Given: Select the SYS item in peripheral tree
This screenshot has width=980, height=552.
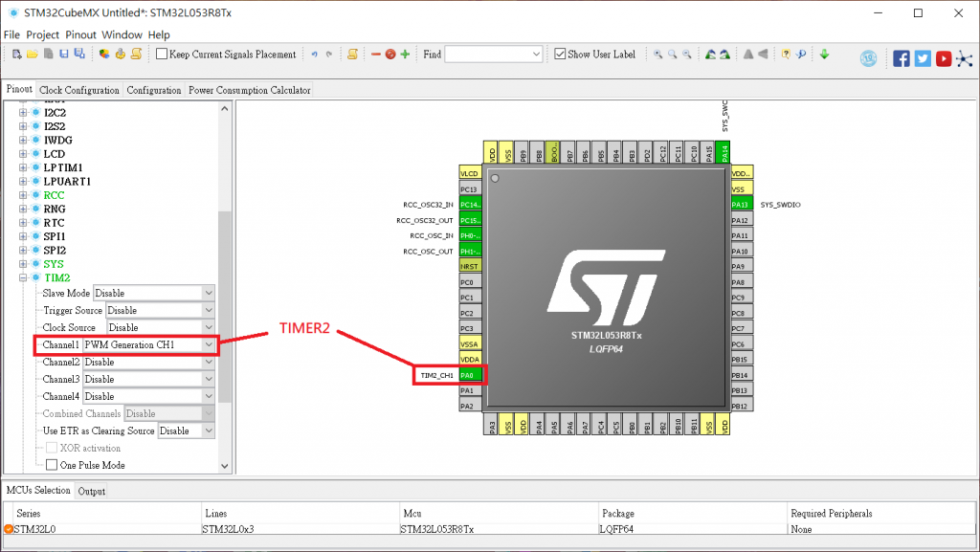Looking at the screenshot, I should [x=54, y=263].
